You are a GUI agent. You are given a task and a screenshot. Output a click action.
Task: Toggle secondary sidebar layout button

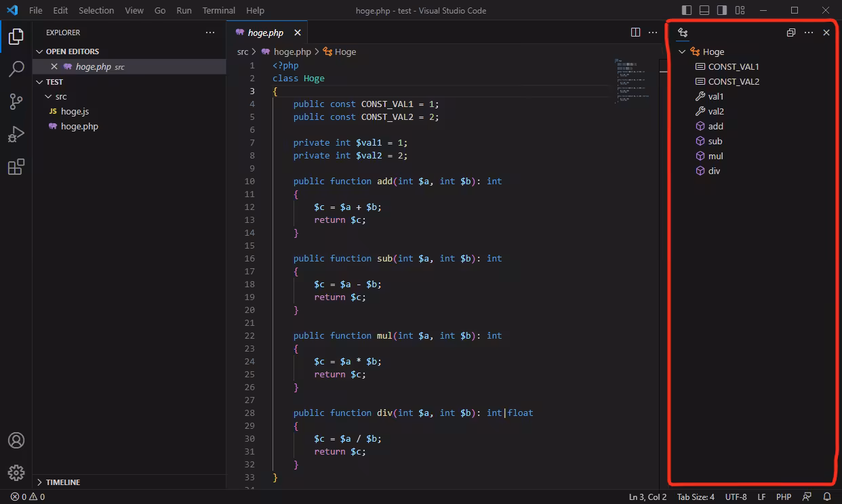tap(722, 10)
